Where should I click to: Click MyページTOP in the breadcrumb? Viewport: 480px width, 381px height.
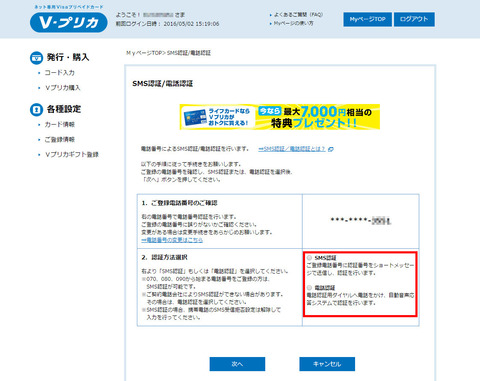coord(144,53)
